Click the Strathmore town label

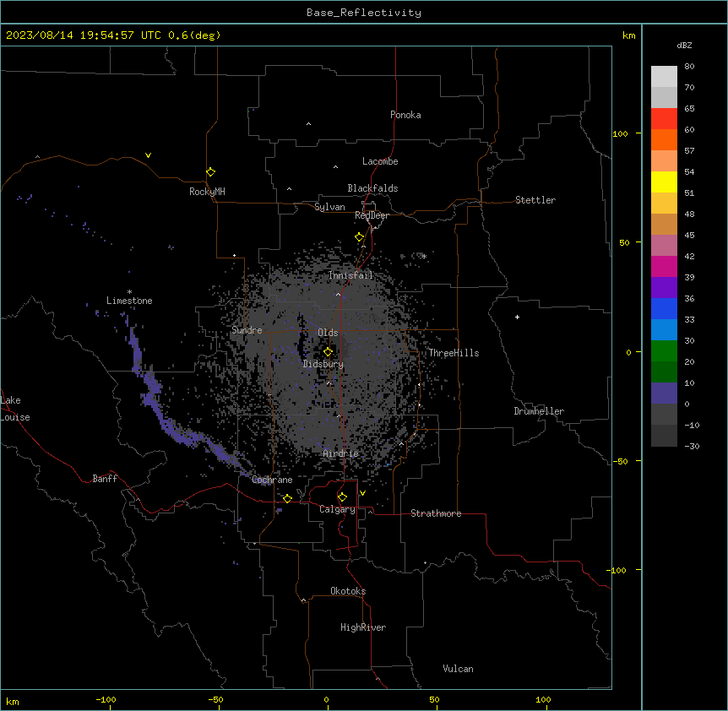point(436,513)
